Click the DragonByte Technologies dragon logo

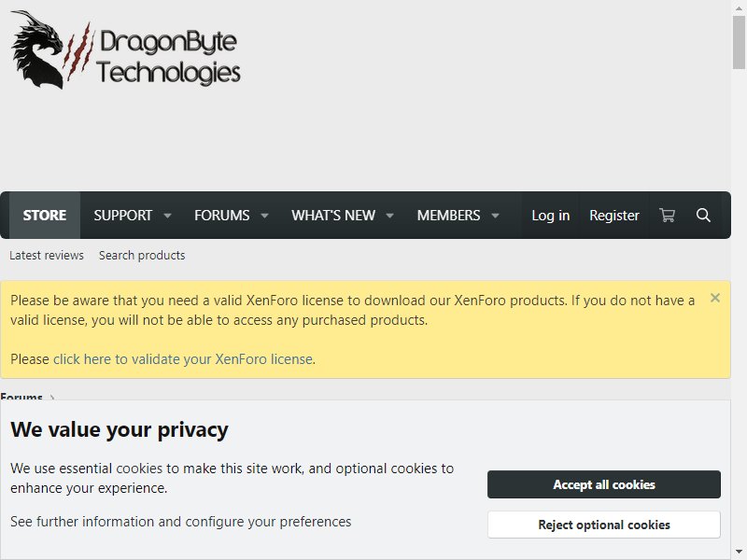[126, 49]
